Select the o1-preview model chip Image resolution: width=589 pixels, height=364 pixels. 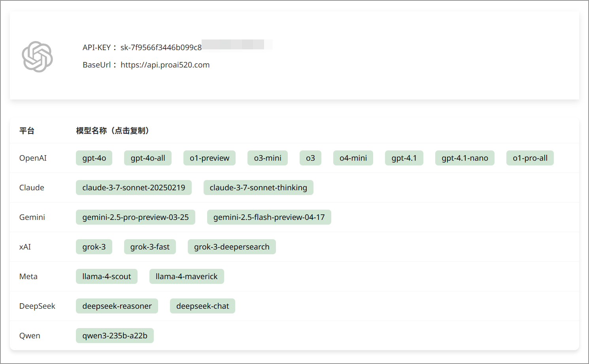tap(210, 158)
